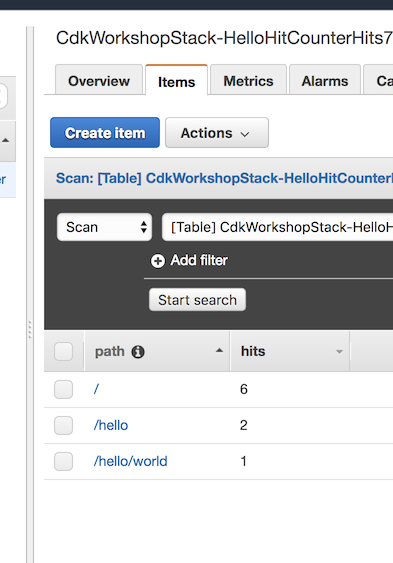Select the /hello/world row checkbox
The height and width of the screenshot is (563, 393).
(x=64, y=461)
